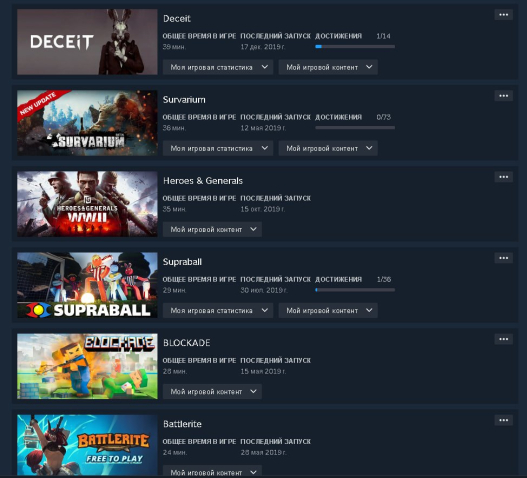Expand Supraball's Мой игровой контент dropdown
The width and height of the screenshot is (527, 478).
pos(328,310)
